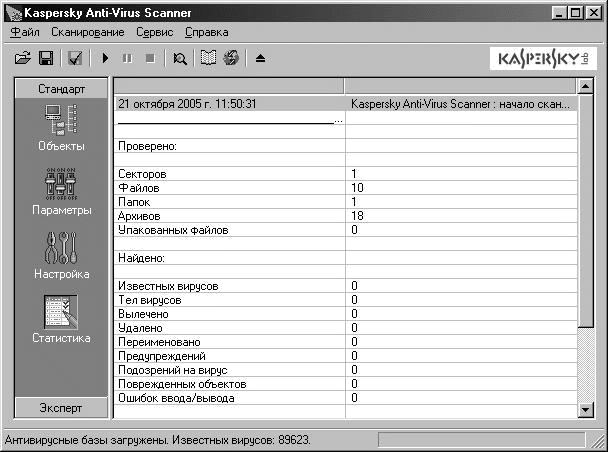The width and height of the screenshot is (608, 452).
Task: Click the checkmark icon in the toolbar
Action: (x=75, y=59)
